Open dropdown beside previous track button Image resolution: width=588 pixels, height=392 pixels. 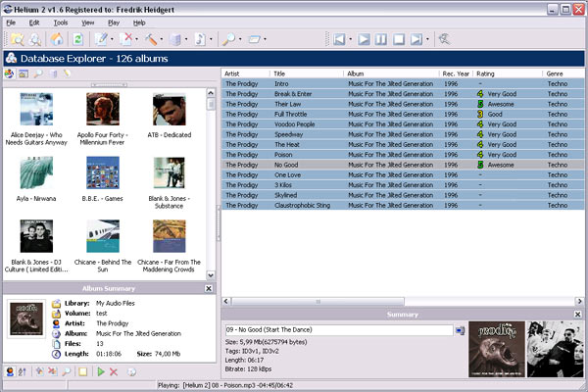[x=350, y=39]
